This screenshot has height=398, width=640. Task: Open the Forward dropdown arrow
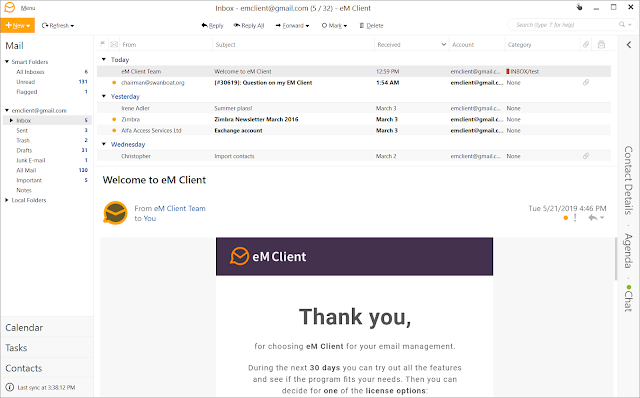(x=307, y=26)
